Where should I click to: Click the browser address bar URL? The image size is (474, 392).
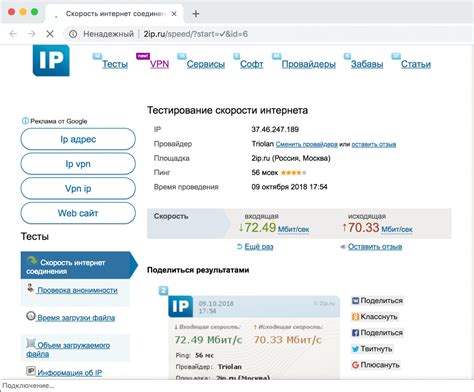point(196,34)
